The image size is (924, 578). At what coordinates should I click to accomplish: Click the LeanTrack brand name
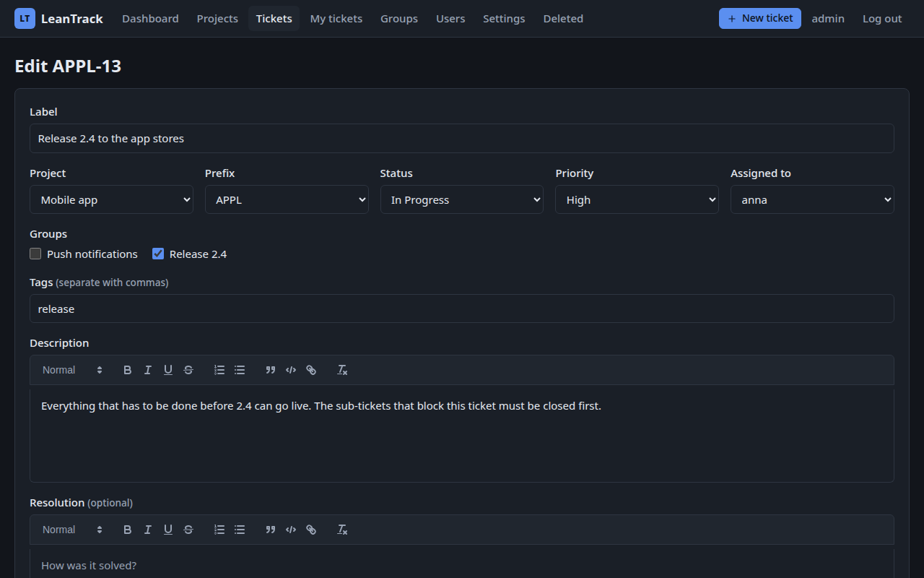click(x=72, y=19)
